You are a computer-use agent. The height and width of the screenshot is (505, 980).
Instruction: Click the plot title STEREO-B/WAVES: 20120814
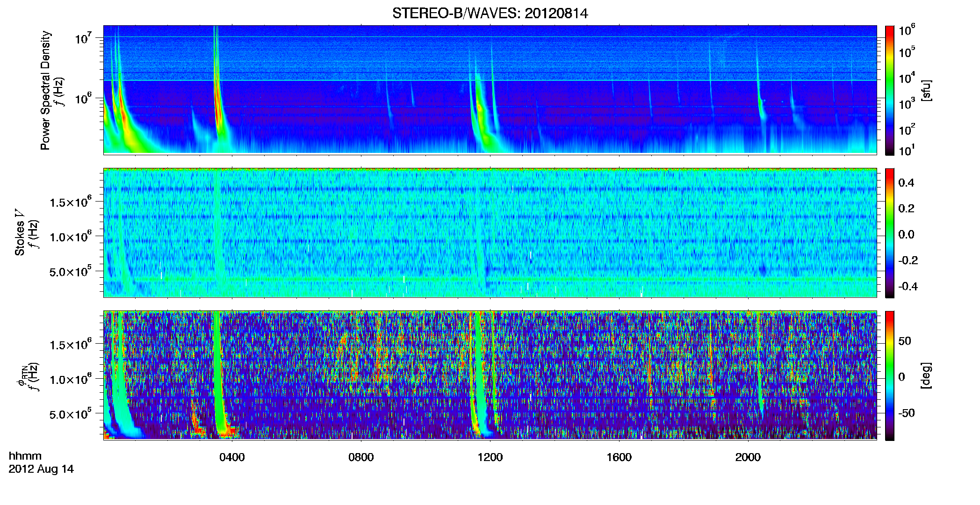pyautogui.click(x=490, y=13)
